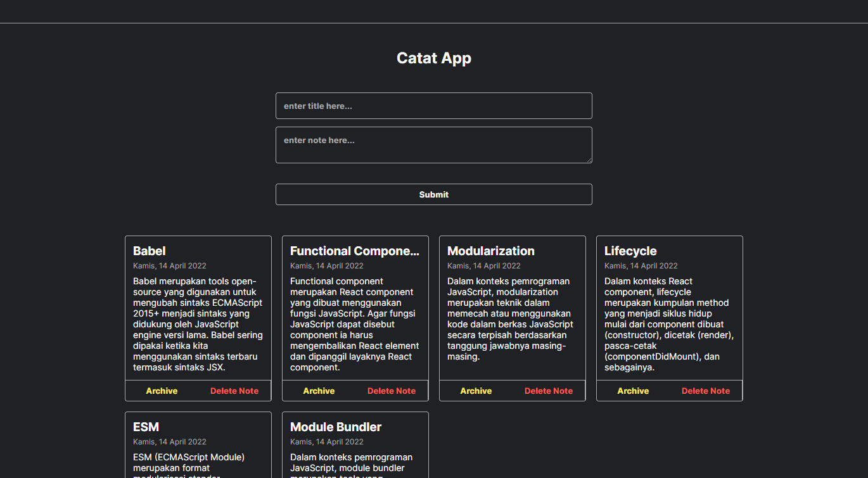This screenshot has height=478, width=868.
Task: Click the Module Bundler note title
Action: [335, 427]
